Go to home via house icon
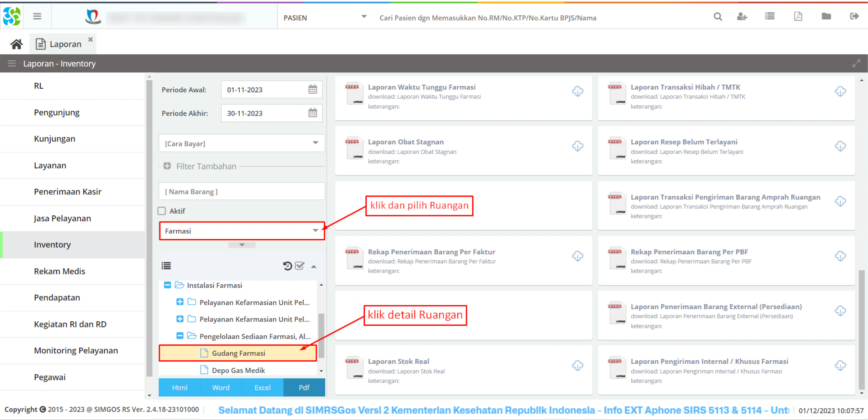868x420 pixels. [16, 44]
